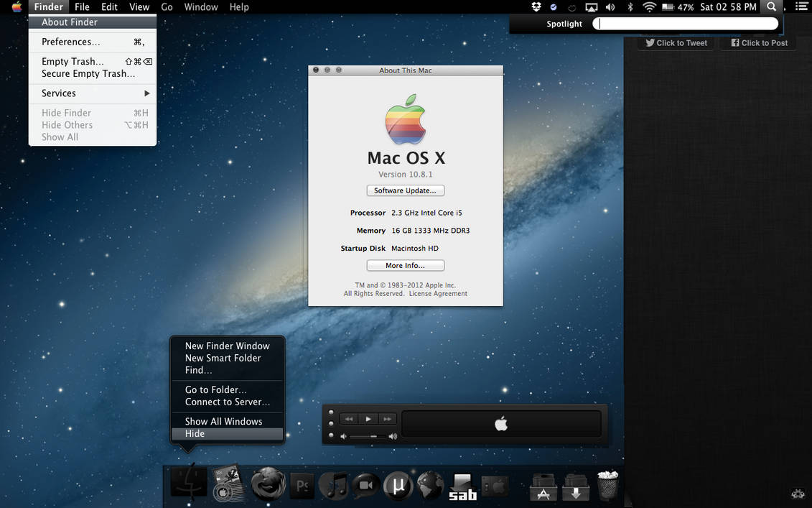Launch SABnzbd from the Dock
812x508 pixels.
pyautogui.click(x=462, y=487)
